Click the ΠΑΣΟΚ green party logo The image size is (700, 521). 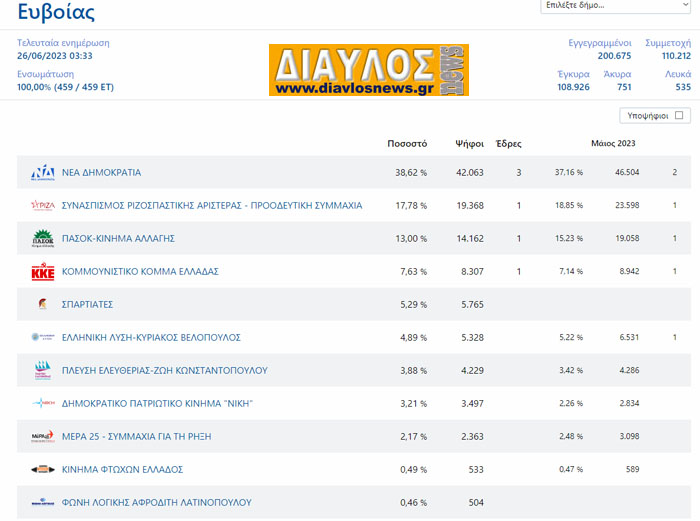42,238
